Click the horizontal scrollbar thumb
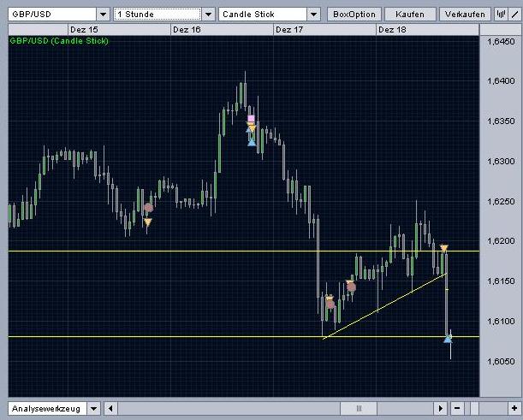 (x=359, y=408)
